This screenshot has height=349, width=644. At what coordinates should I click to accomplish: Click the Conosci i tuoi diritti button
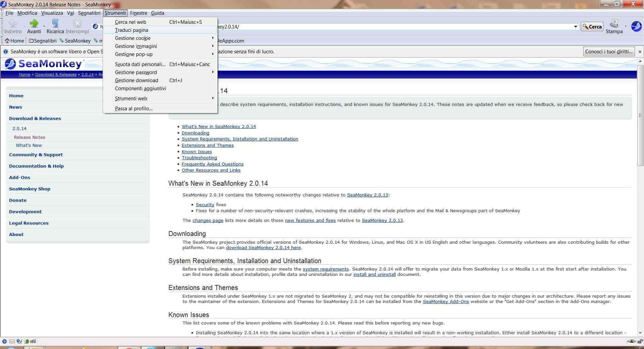click(609, 52)
